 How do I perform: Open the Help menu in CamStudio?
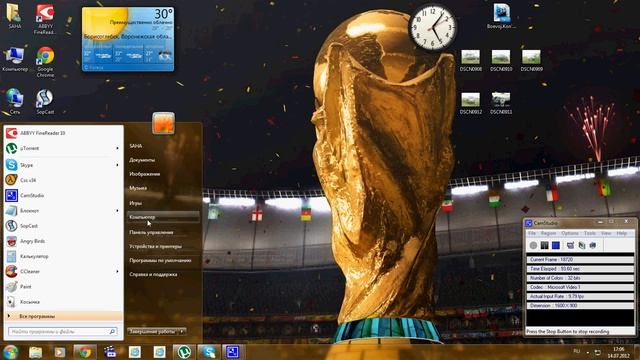click(621, 233)
